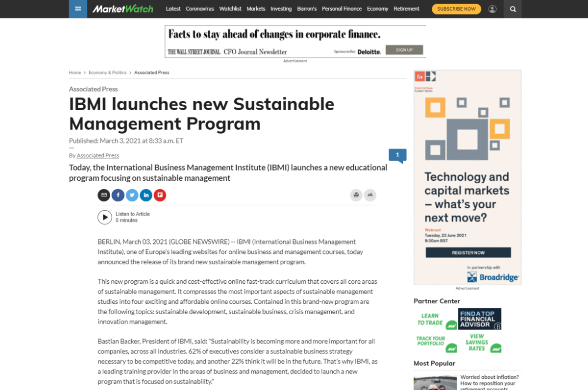Click the Published date text

click(126, 141)
